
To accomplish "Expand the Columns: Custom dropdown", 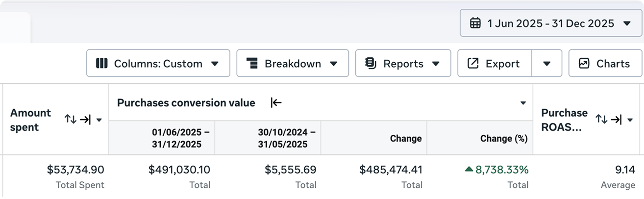I will point(214,64).
